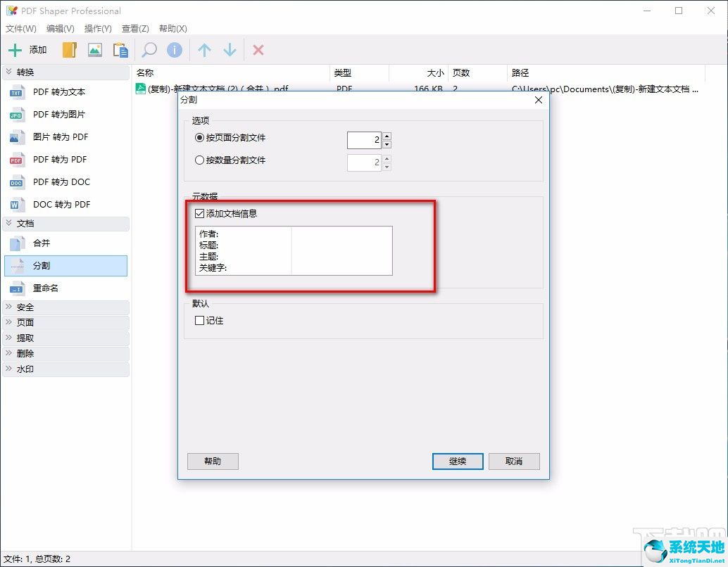Enable the 添加文档信息 checkbox
The width and height of the screenshot is (728, 567).
[200, 214]
